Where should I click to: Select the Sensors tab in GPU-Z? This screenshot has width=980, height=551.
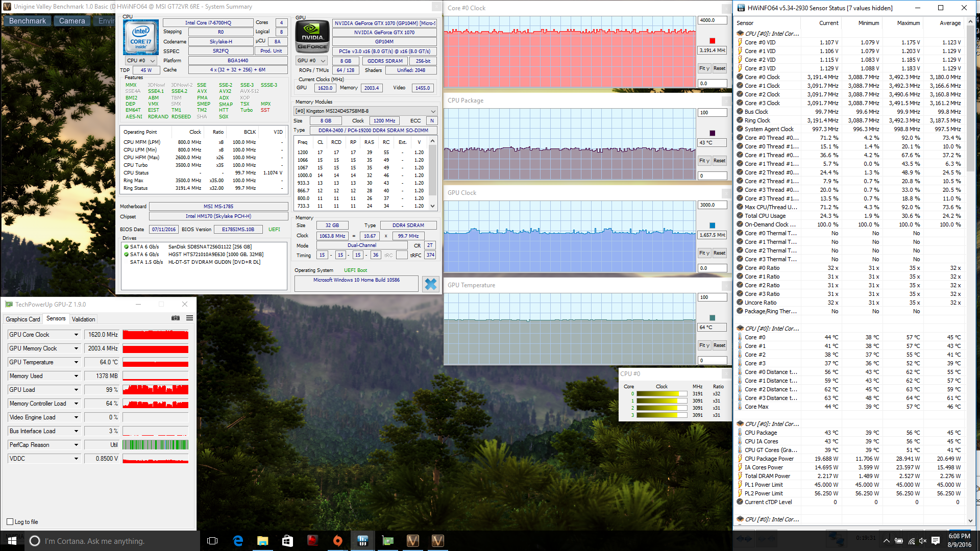(x=56, y=319)
